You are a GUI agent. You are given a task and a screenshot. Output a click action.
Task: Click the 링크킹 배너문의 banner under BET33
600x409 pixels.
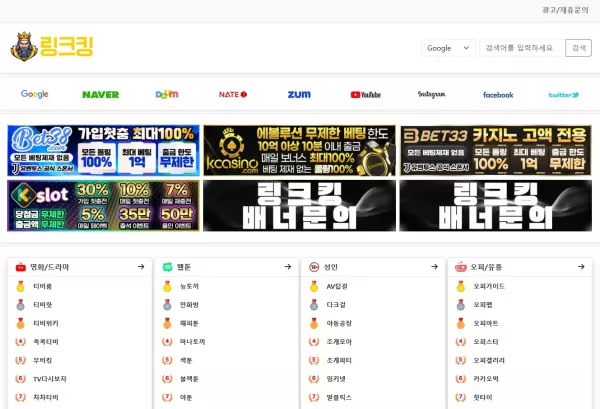click(x=496, y=206)
